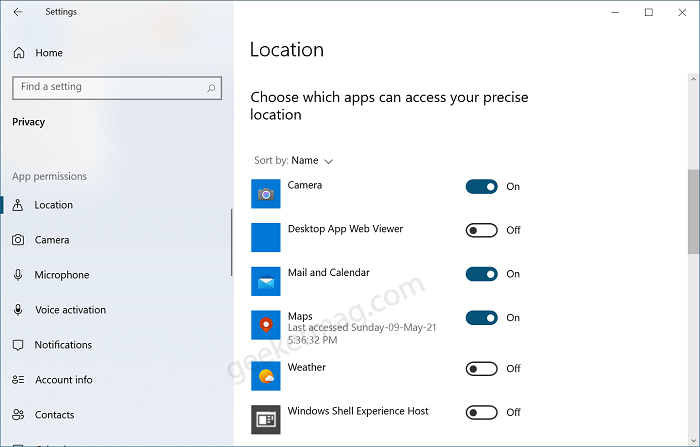Click the search magnifier icon

point(211,88)
